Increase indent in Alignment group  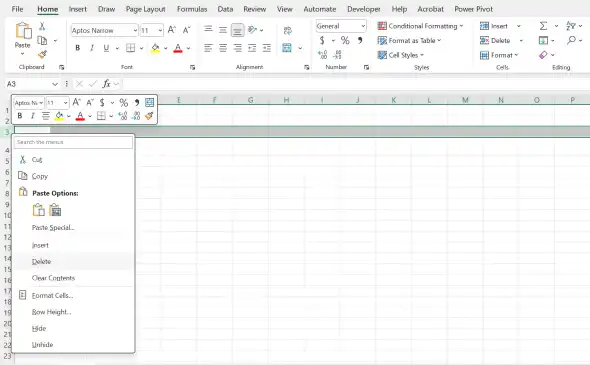(x=266, y=48)
